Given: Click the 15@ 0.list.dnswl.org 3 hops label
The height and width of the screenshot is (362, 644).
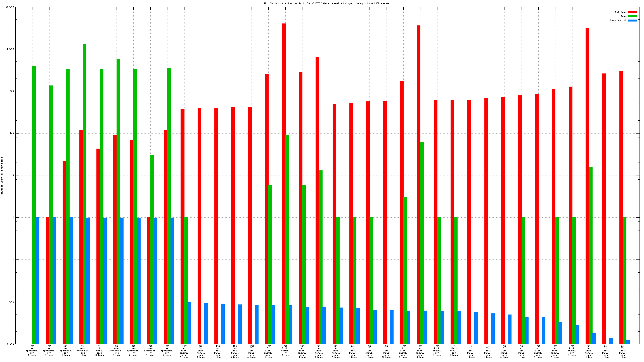Looking at the screenshot, I should pyautogui.click(x=235, y=352).
